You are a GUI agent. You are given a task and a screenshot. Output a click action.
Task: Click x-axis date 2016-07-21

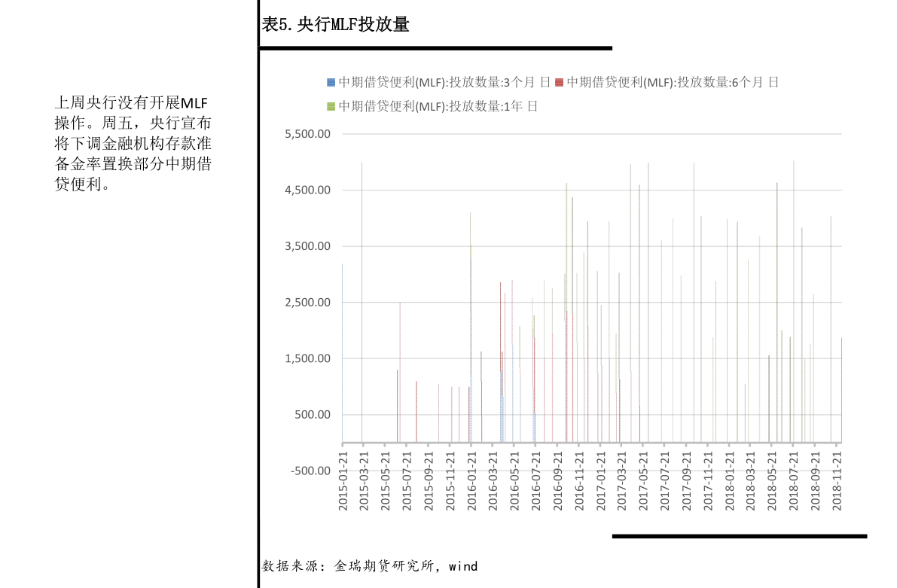coord(536,481)
